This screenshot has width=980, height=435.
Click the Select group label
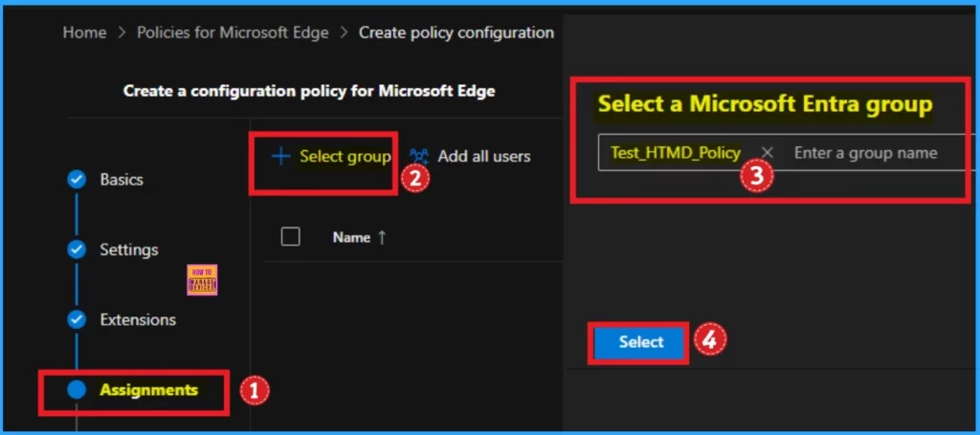pyautogui.click(x=345, y=156)
